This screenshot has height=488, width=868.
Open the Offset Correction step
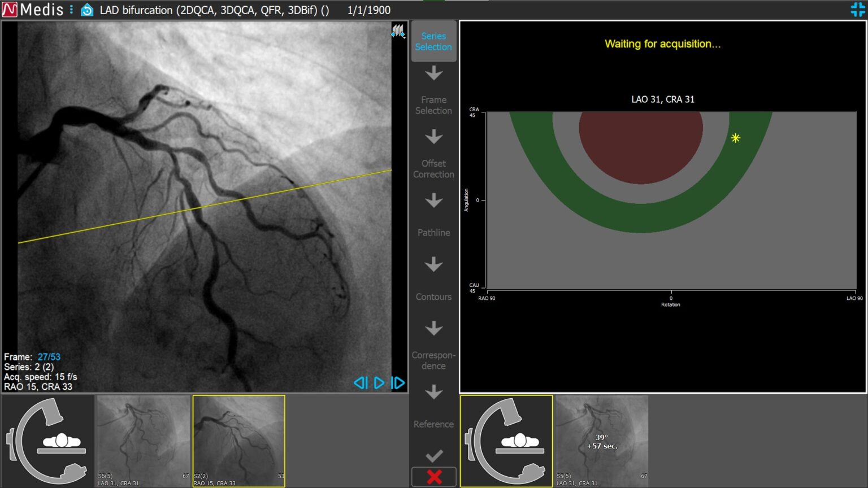point(433,169)
